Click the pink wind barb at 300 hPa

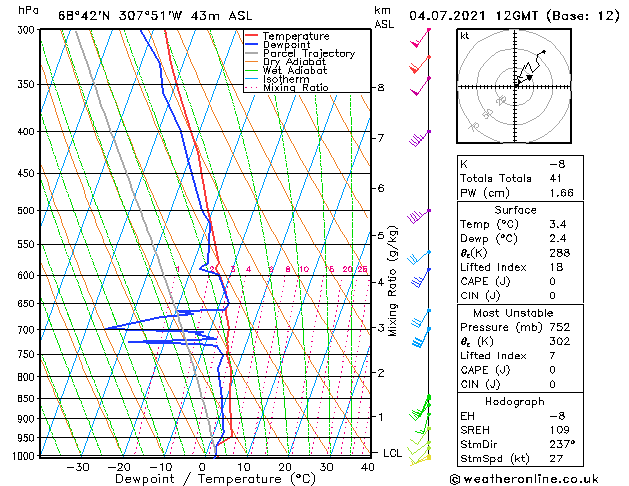click(x=420, y=38)
